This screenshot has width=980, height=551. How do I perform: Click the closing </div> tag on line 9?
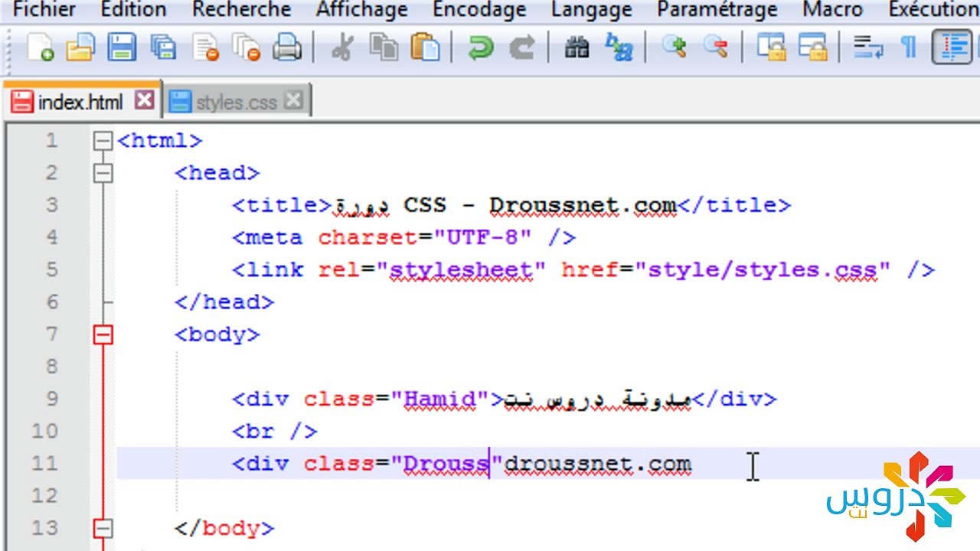(x=734, y=399)
